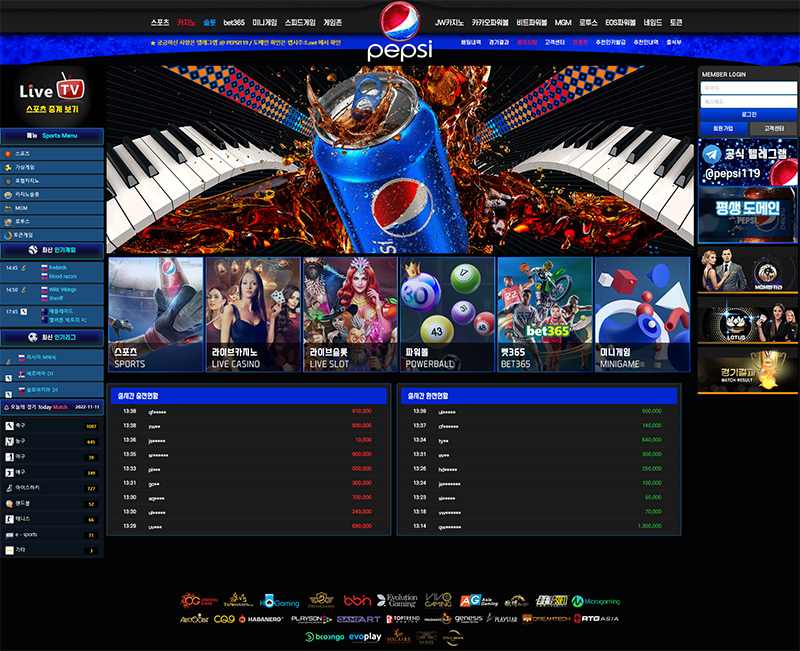Click the orange ball icon beside 스포츠
The width and height of the screenshot is (800, 651).
(x=8, y=154)
